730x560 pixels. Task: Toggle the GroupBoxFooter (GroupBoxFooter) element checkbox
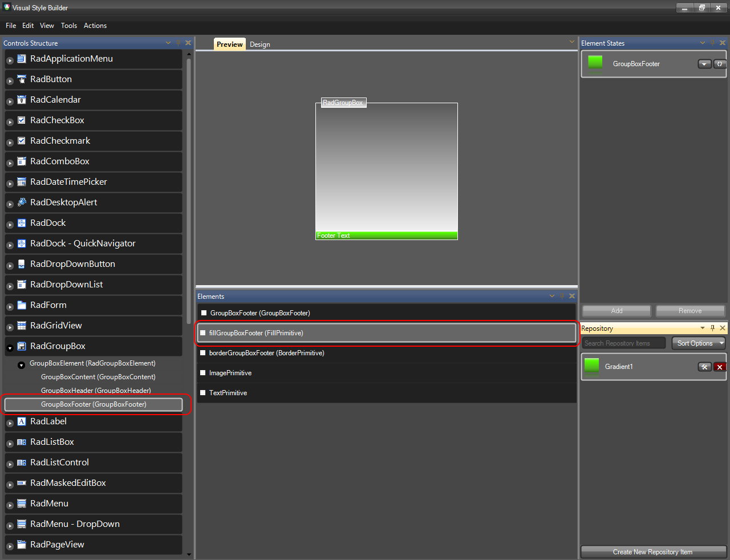click(204, 313)
